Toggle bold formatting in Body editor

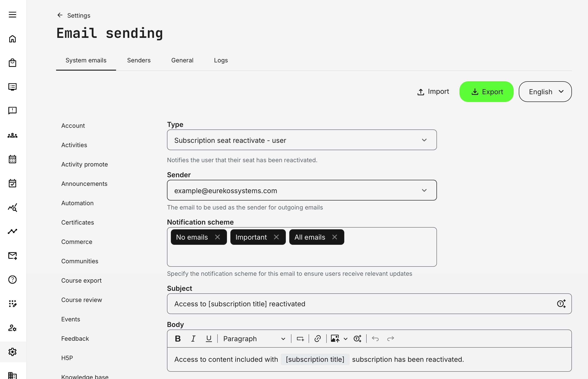pyautogui.click(x=178, y=339)
